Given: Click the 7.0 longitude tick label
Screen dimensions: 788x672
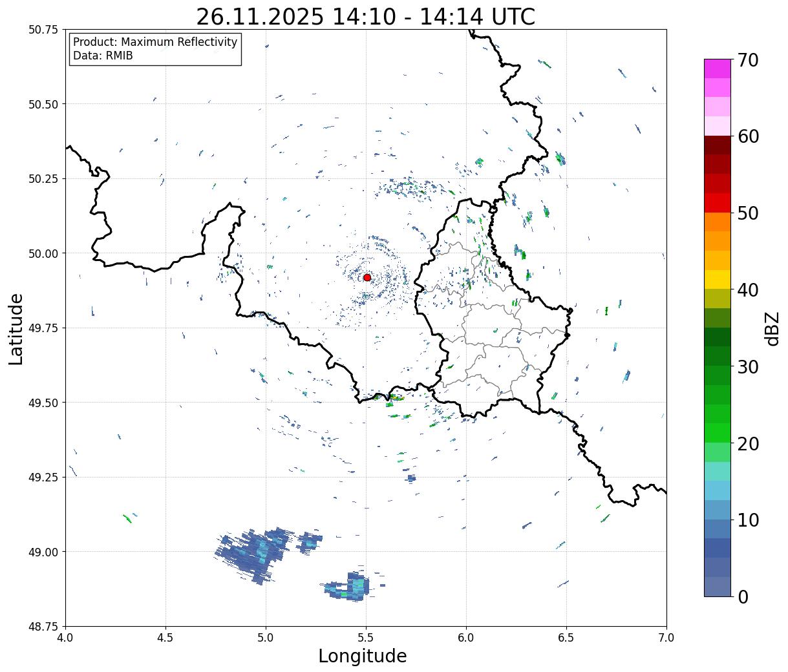Looking at the screenshot, I should tap(666, 638).
